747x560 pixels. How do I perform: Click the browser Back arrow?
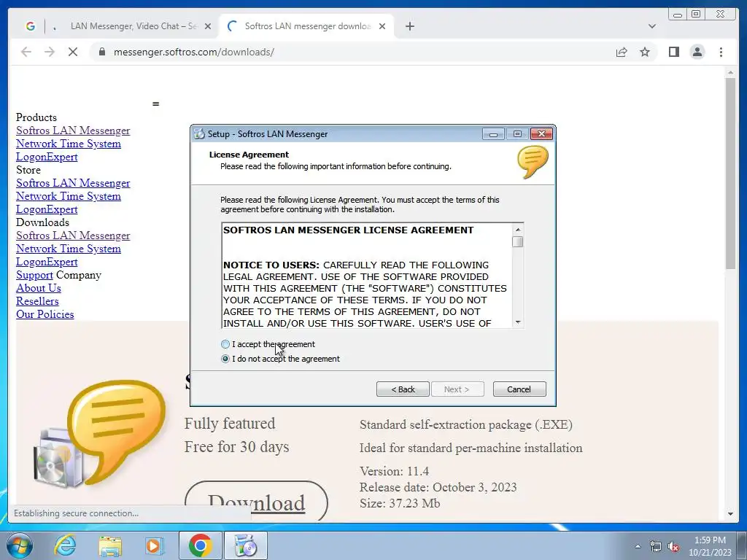point(26,52)
